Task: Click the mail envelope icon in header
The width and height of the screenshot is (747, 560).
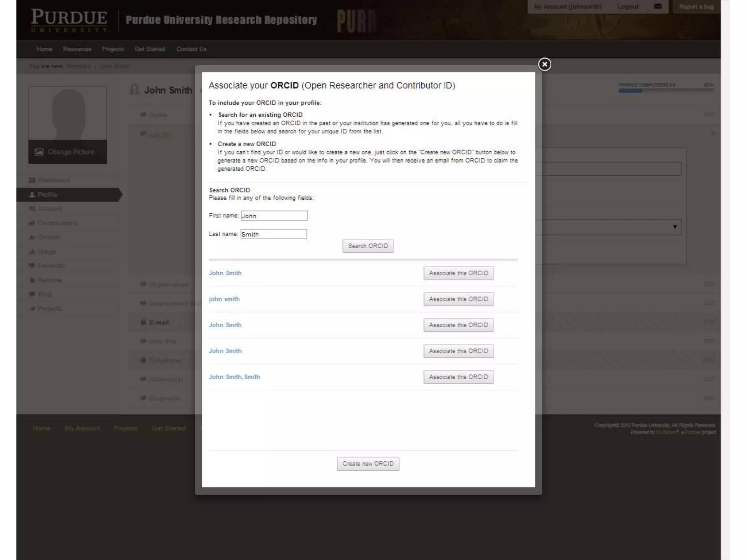Action: 658,7
